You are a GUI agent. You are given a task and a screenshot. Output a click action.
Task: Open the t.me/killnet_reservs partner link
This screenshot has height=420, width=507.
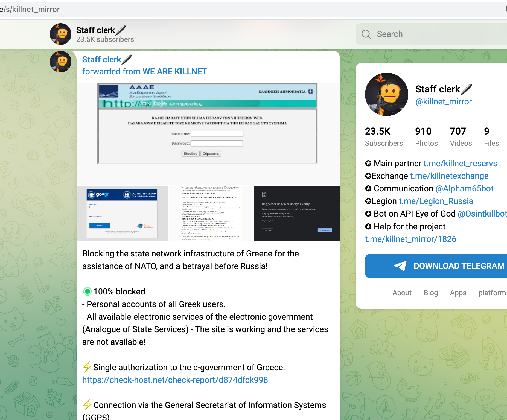pyautogui.click(x=460, y=164)
